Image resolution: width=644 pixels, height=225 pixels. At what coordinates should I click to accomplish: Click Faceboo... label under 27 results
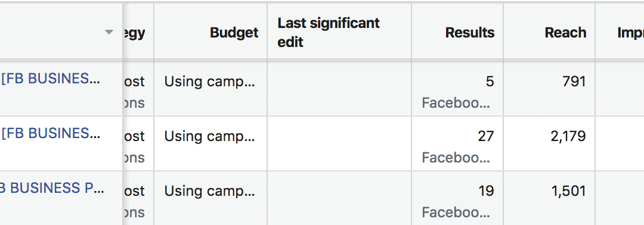coord(456,157)
